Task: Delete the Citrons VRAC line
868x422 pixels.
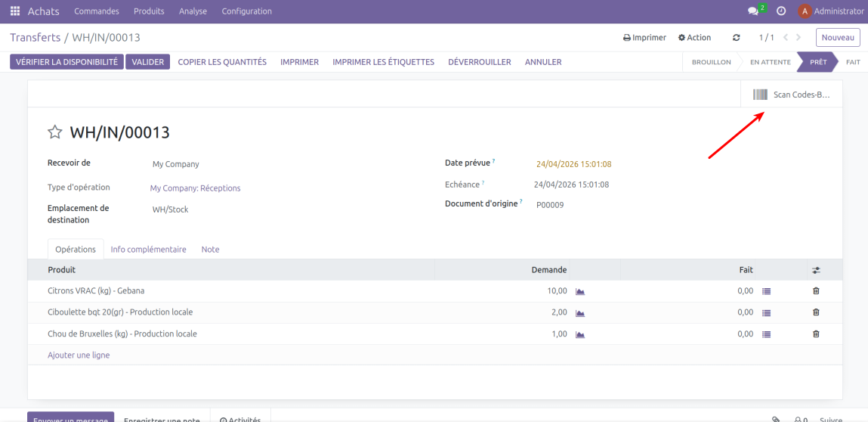Action: coord(816,290)
